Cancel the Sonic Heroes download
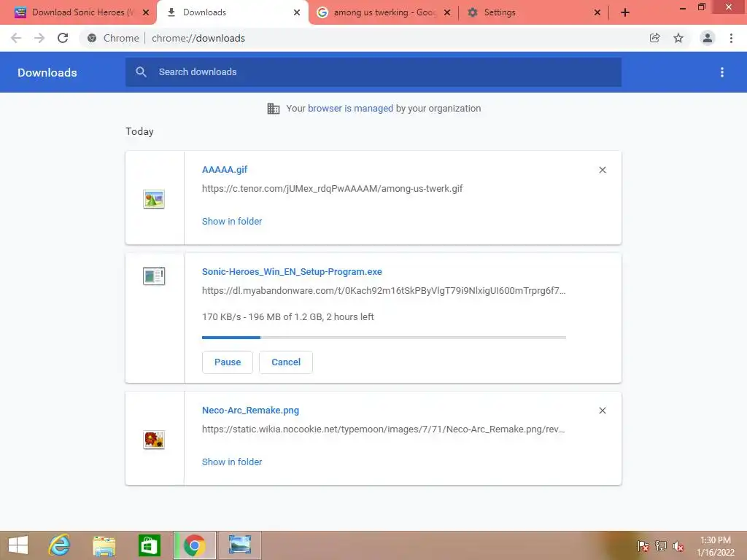Image resolution: width=747 pixels, height=560 pixels. click(x=286, y=362)
